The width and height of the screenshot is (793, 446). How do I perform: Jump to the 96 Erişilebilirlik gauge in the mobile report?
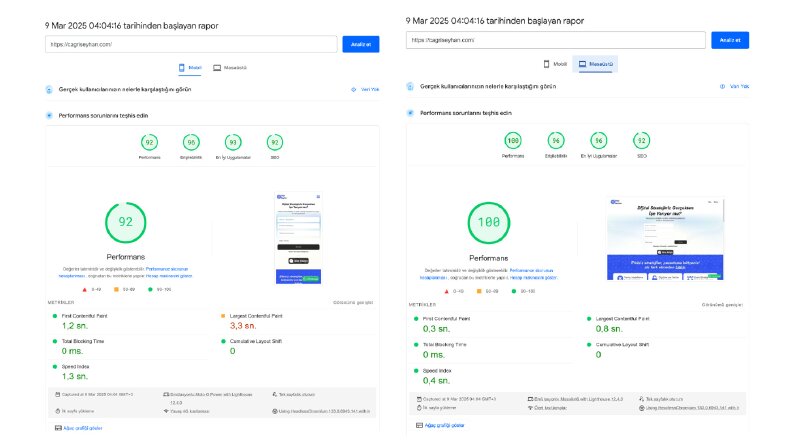pos(191,147)
